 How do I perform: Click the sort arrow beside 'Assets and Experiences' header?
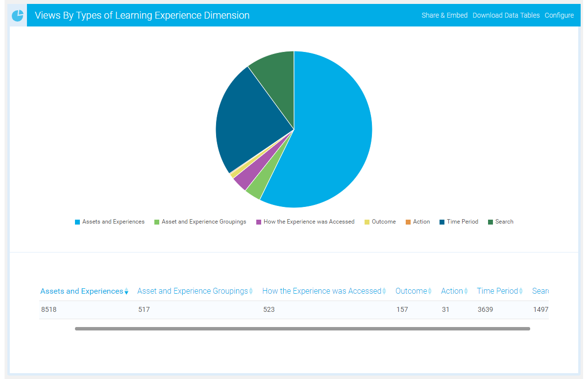pos(126,291)
